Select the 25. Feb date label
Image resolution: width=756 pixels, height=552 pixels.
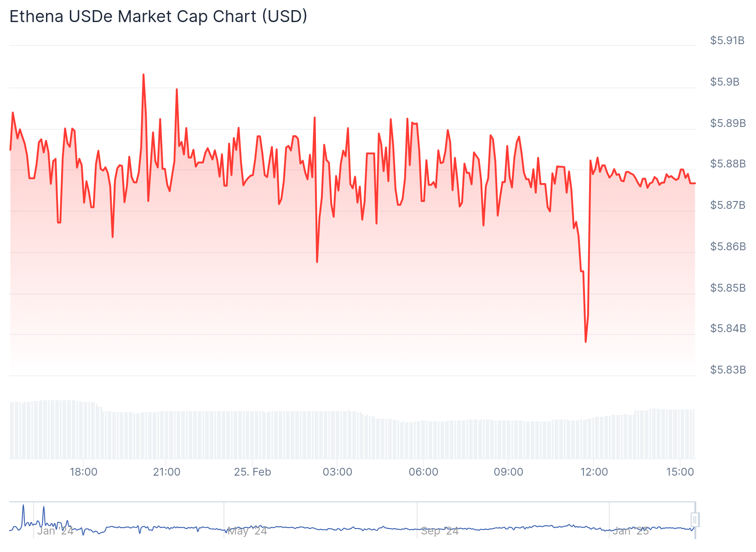point(252,472)
